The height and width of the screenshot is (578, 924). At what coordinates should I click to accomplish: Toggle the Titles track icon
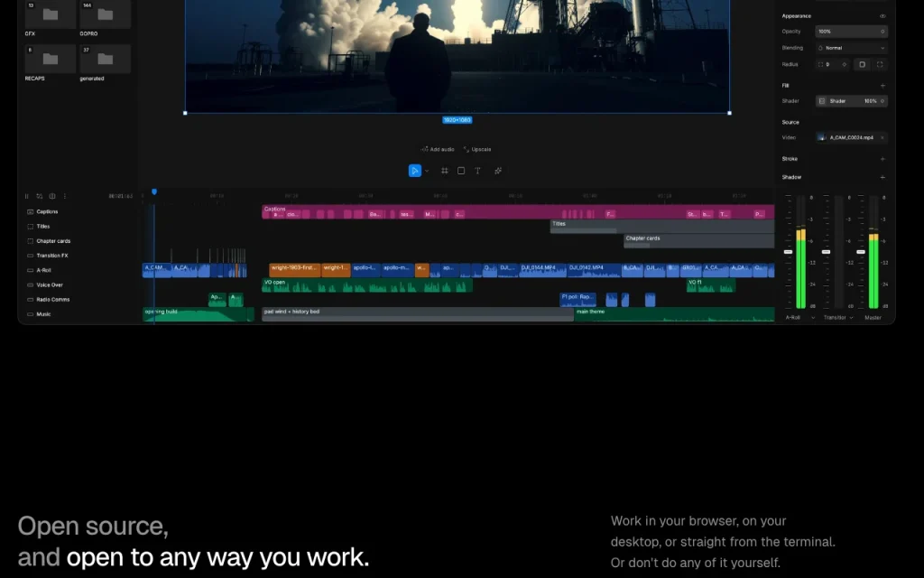point(30,226)
